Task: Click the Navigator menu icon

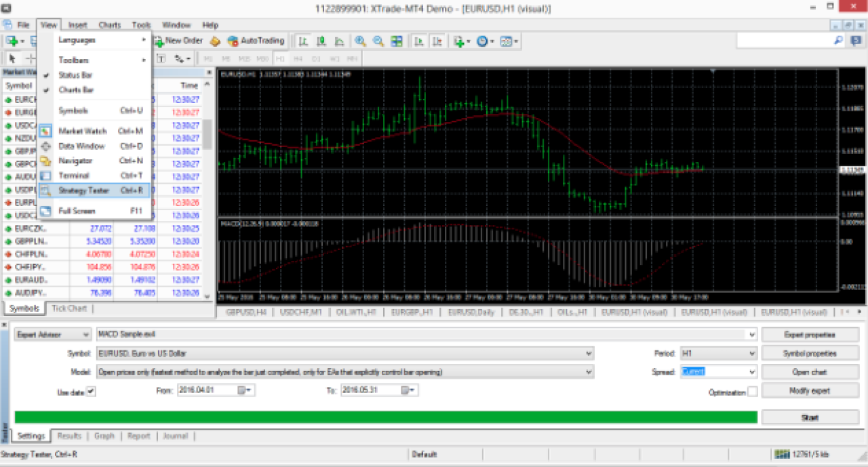Action: coord(45,161)
